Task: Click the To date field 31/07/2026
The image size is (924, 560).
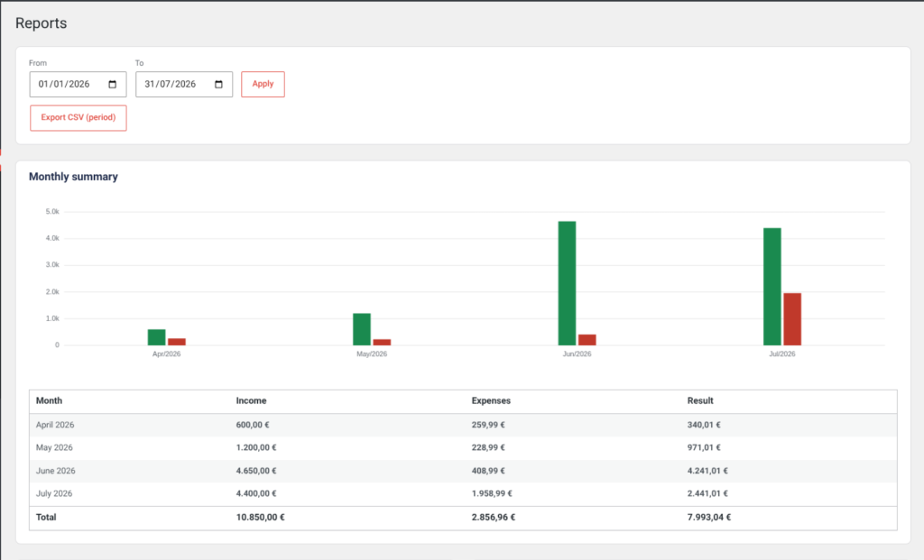Action: (x=184, y=84)
